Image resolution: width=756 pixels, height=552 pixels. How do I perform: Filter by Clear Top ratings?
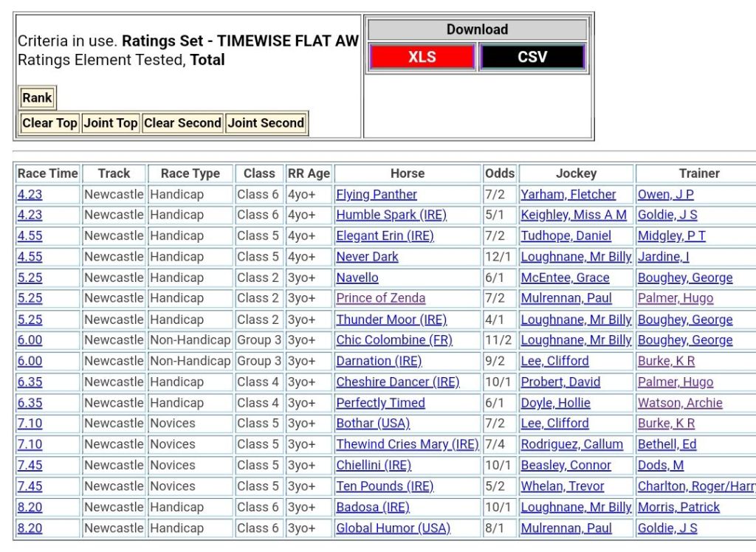pyautogui.click(x=49, y=123)
